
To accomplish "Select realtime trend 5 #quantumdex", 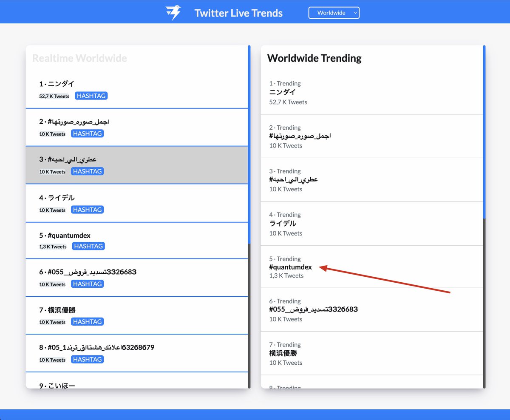I will [137, 240].
